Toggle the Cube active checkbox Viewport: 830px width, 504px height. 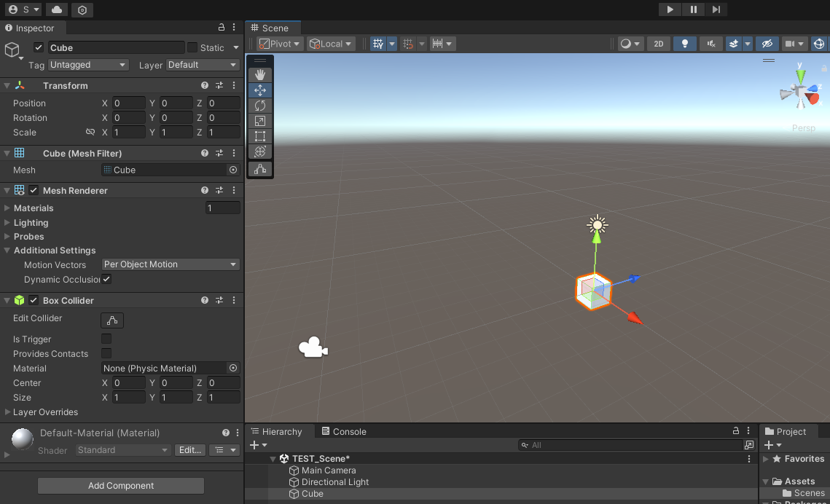click(39, 47)
